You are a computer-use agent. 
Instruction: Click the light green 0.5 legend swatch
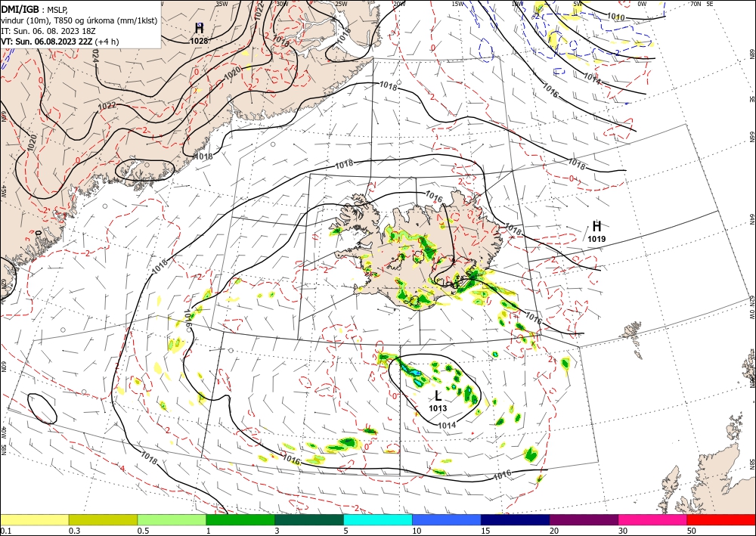pyautogui.click(x=172, y=519)
